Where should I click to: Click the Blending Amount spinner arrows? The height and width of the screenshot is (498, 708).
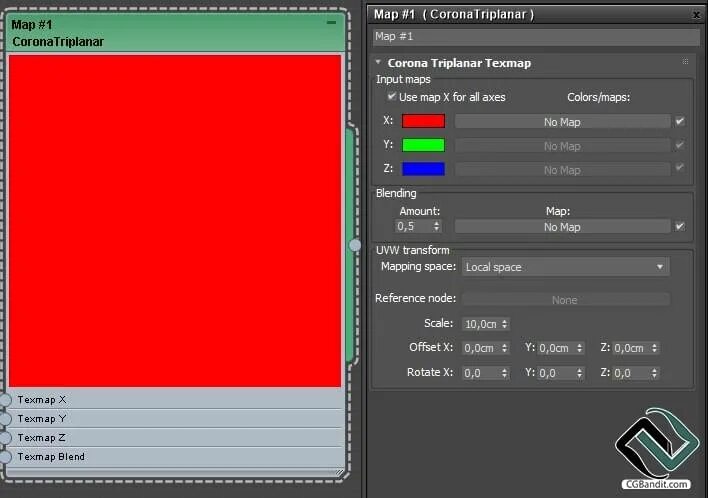(x=436, y=226)
